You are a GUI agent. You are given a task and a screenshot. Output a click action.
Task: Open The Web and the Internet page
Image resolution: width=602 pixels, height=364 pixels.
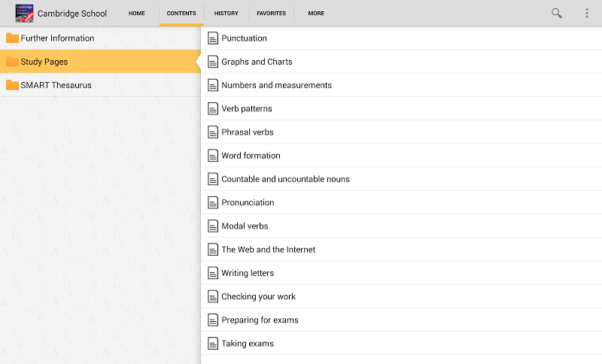(268, 250)
